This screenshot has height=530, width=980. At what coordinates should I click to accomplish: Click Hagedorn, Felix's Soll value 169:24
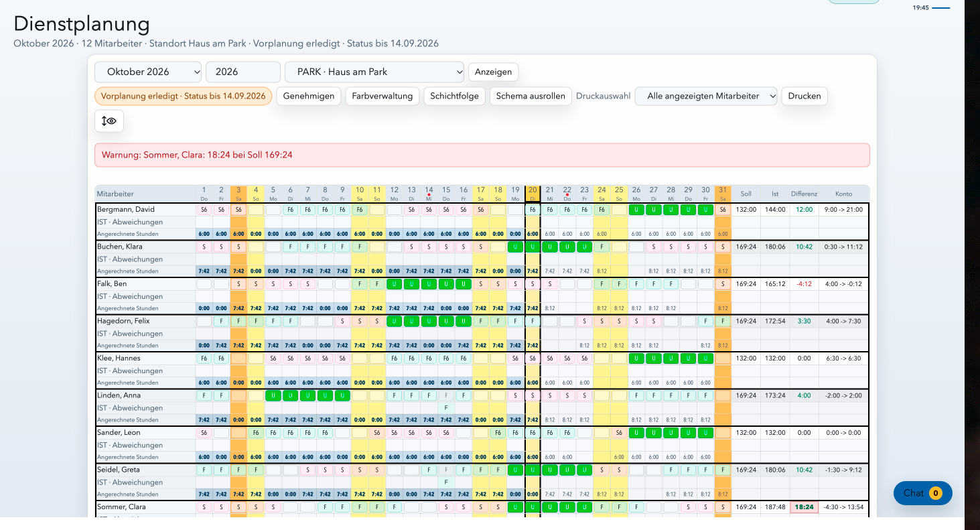click(x=746, y=321)
